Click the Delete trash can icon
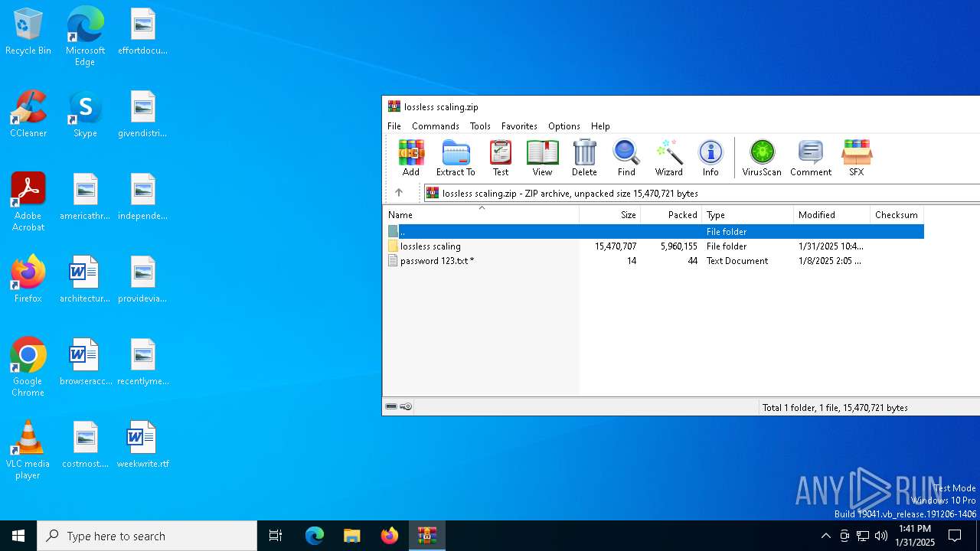The height and width of the screenshot is (551, 980). point(584,158)
